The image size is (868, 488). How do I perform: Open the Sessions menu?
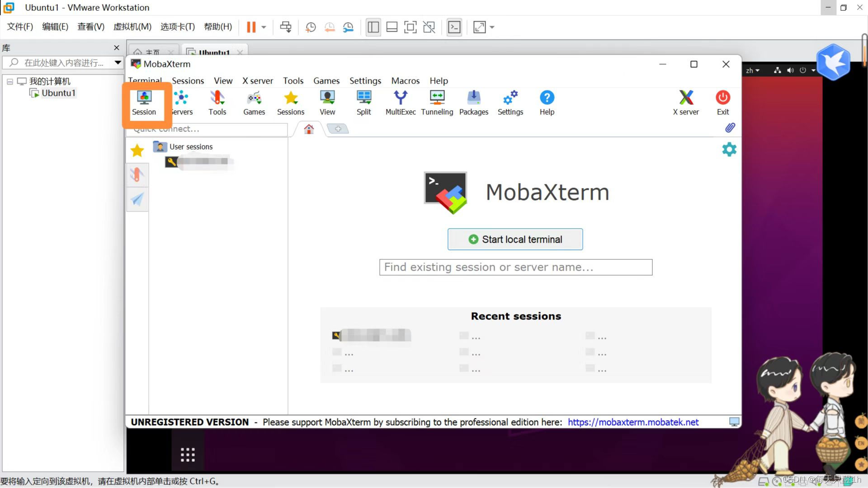tap(187, 80)
